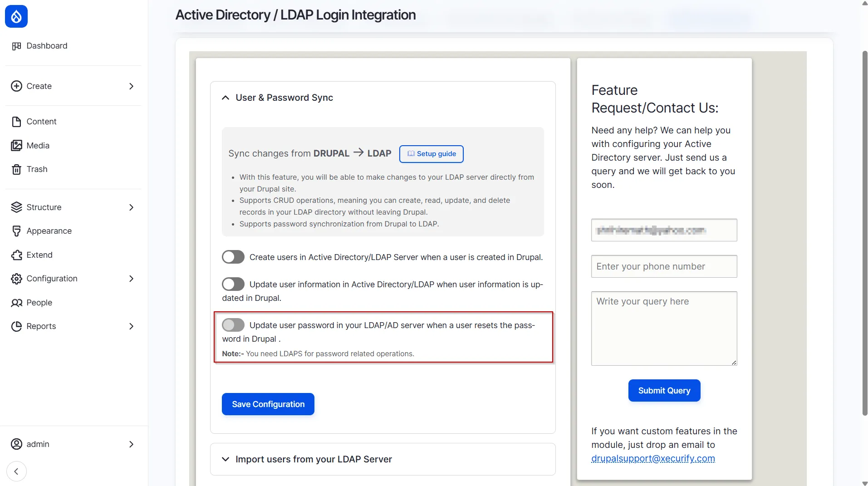Open the Setup guide button

432,154
